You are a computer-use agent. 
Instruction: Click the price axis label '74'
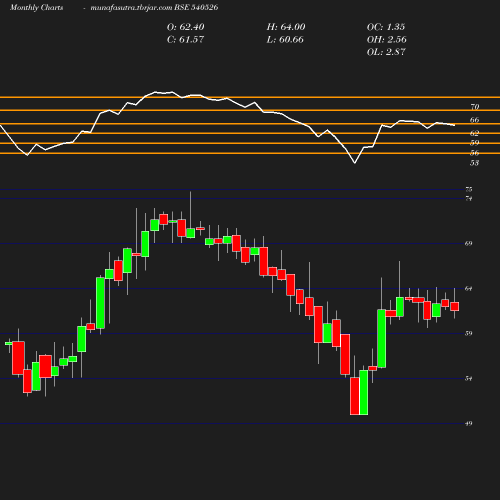point(469,199)
